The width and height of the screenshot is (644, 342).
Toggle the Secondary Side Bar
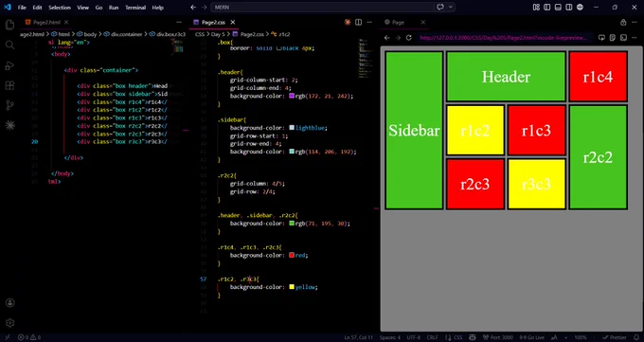[569, 8]
